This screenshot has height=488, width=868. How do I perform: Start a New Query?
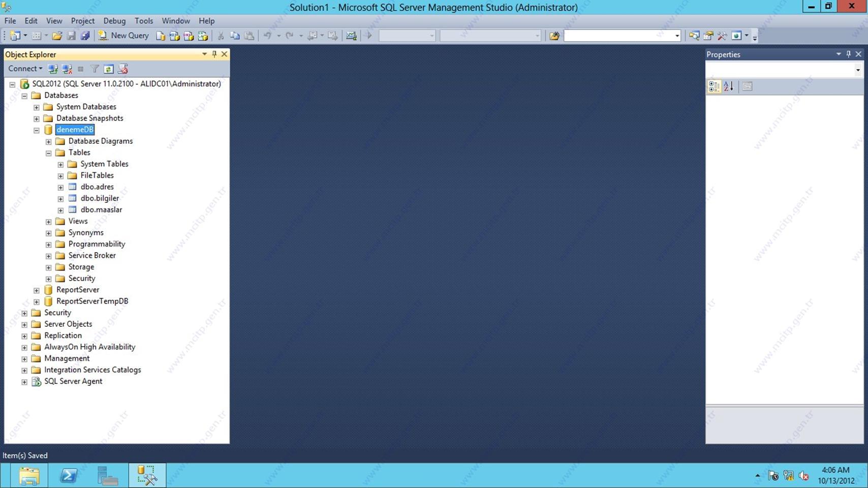[123, 36]
